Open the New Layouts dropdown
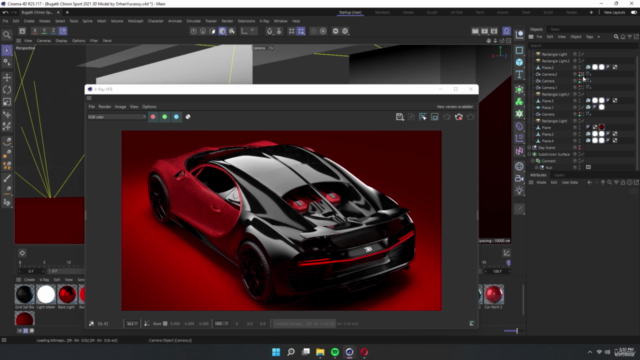The image size is (640, 360). pos(614,12)
